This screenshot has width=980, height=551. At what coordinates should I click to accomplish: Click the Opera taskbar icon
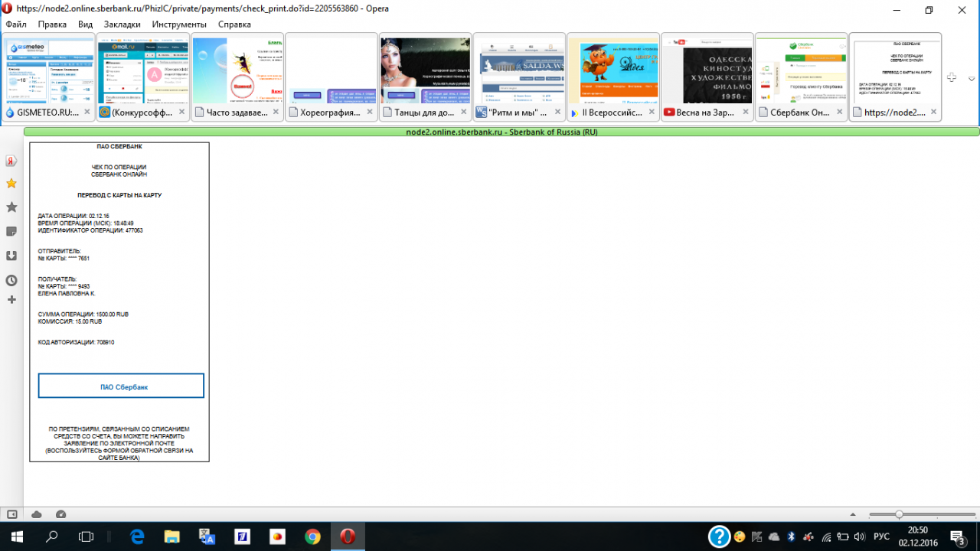(x=348, y=536)
